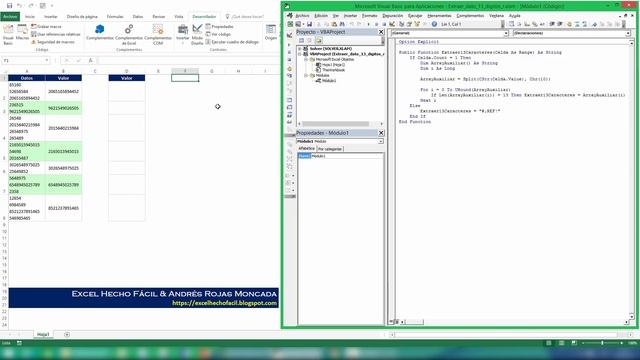640x360 pixels.
Task: Collapse the Módulos folder
Action: tap(306, 76)
